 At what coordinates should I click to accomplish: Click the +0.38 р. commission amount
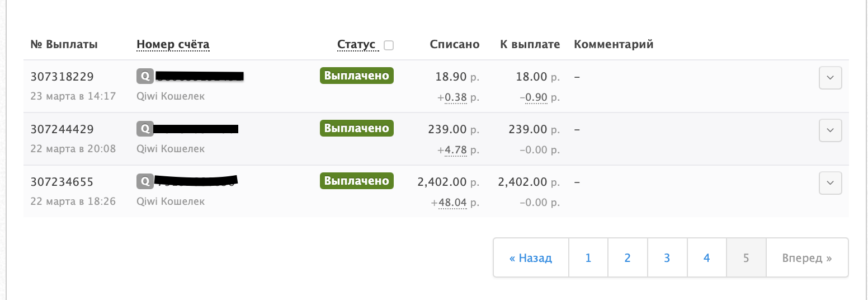click(x=458, y=97)
